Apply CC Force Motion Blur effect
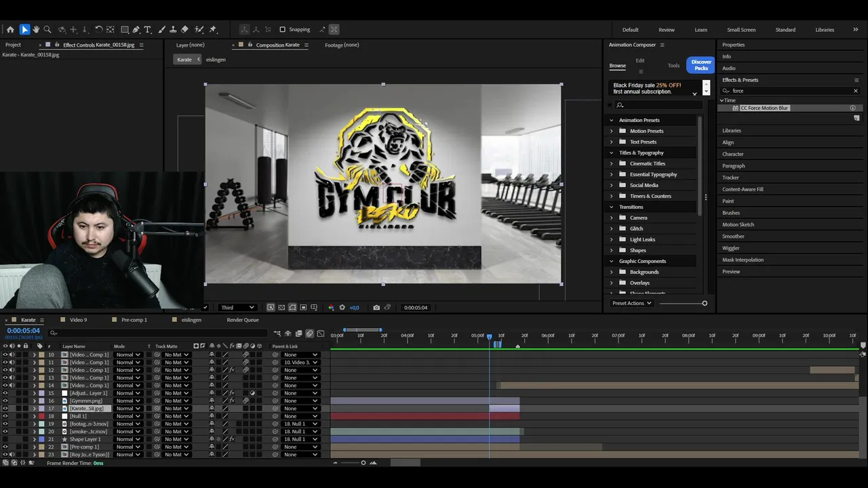 pos(764,108)
